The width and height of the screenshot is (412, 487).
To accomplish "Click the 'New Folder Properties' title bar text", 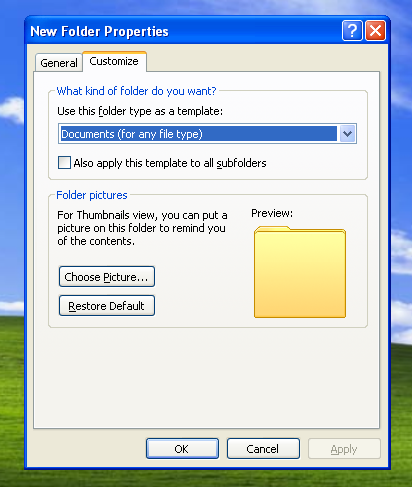I will (x=99, y=32).
